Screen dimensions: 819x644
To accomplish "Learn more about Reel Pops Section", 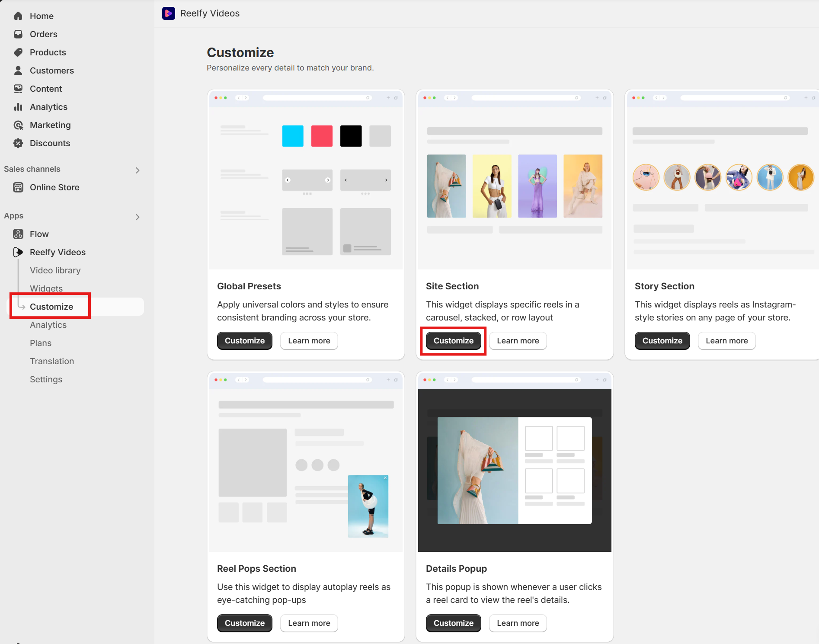I will click(309, 623).
